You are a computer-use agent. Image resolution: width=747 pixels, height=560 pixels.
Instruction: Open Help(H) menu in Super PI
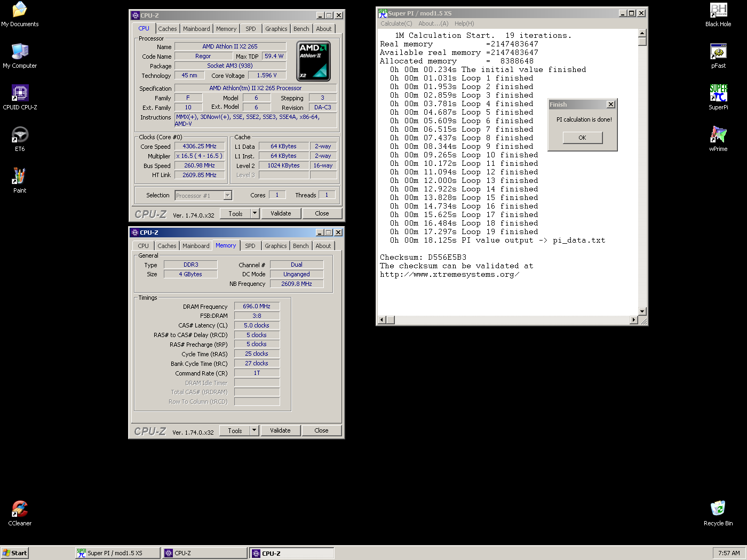tap(464, 23)
